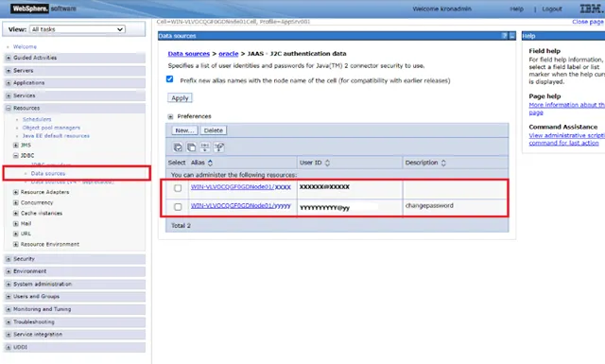Open Java EE default resources
The image size is (605, 364).
[x=56, y=136]
